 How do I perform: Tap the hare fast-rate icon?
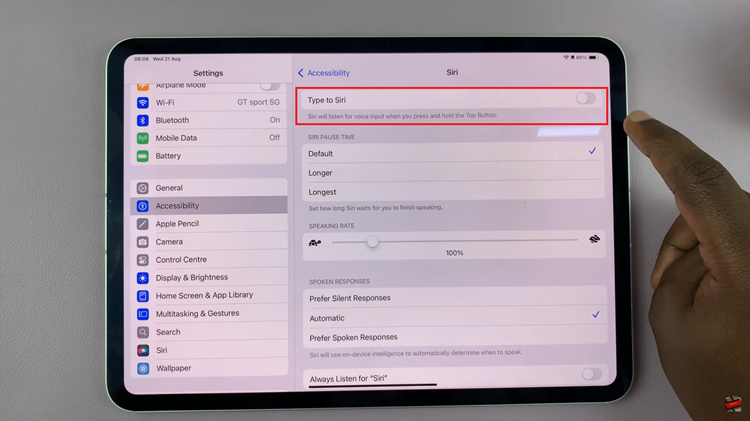click(594, 239)
